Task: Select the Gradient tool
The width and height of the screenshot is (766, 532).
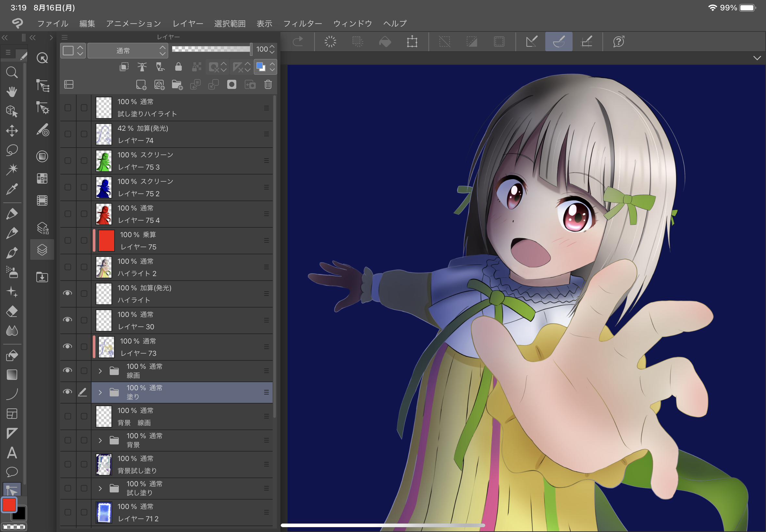Action: pyautogui.click(x=12, y=375)
